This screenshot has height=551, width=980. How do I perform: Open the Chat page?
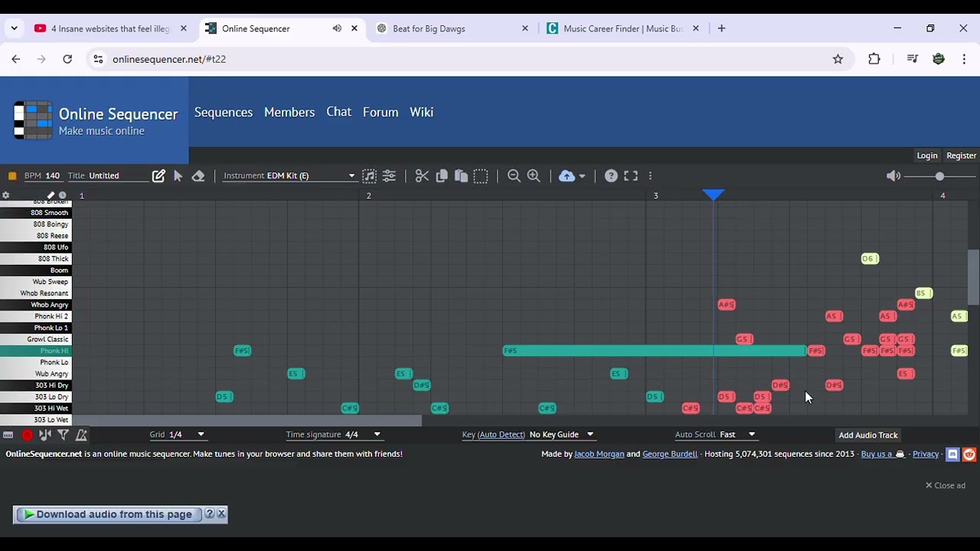pyautogui.click(x=339, y=112)
